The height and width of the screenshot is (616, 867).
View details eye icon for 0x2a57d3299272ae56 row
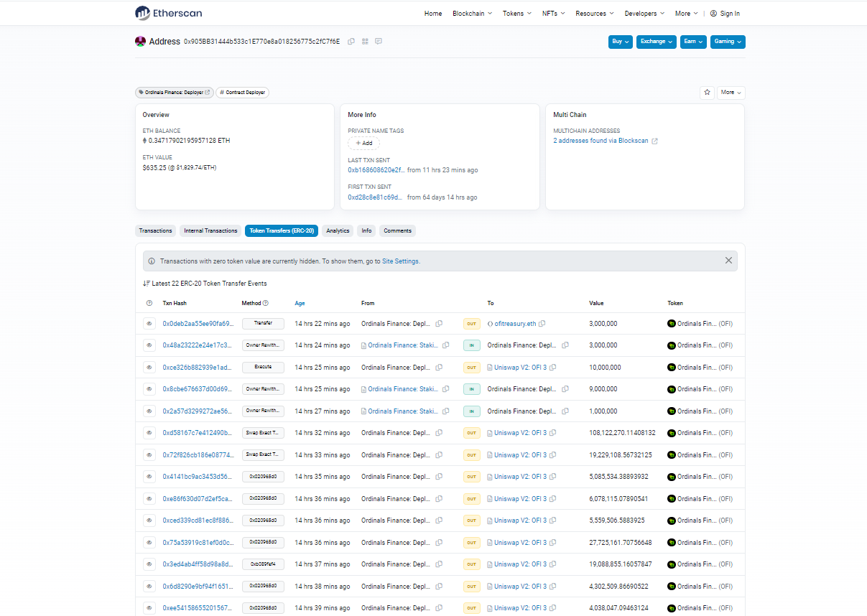(x=149, y=411)
